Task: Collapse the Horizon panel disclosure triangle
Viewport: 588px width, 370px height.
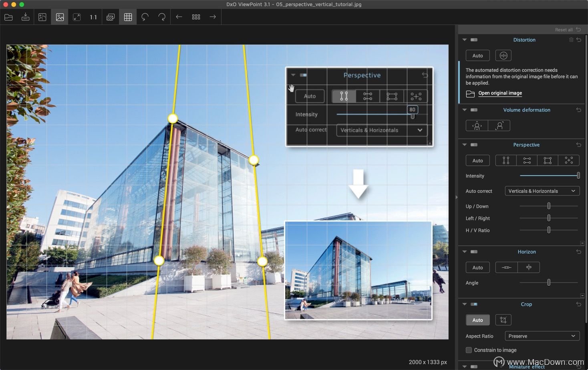Action: click(464, 252)
